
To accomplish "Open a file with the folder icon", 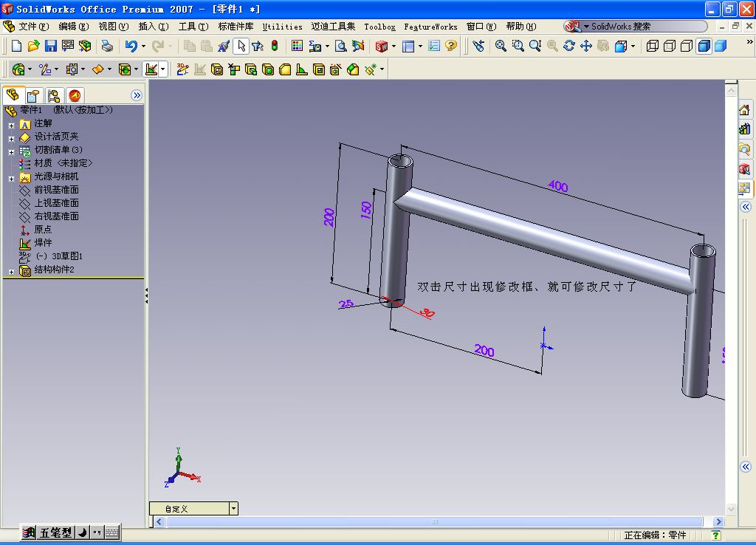I will pos(33,46).
